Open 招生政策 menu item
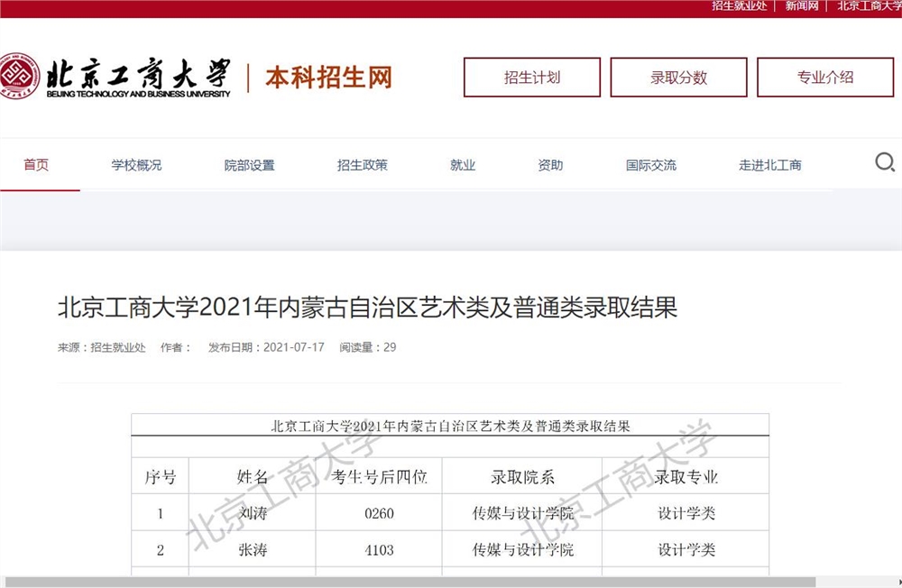Viewport: 902px width, 588px height. click(363, 165)
